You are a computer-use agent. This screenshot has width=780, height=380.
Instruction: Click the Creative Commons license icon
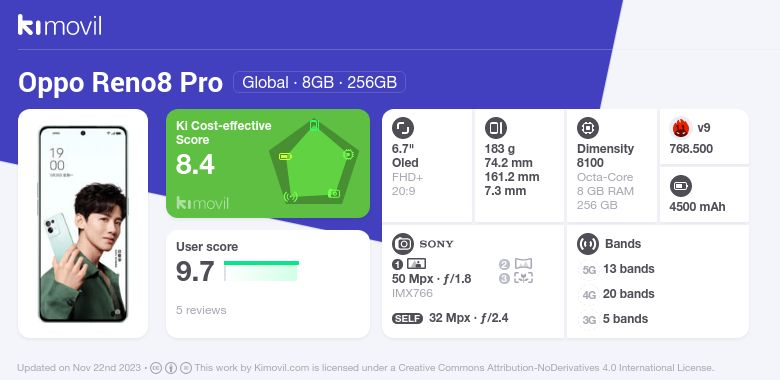click(x=156, y=368)
